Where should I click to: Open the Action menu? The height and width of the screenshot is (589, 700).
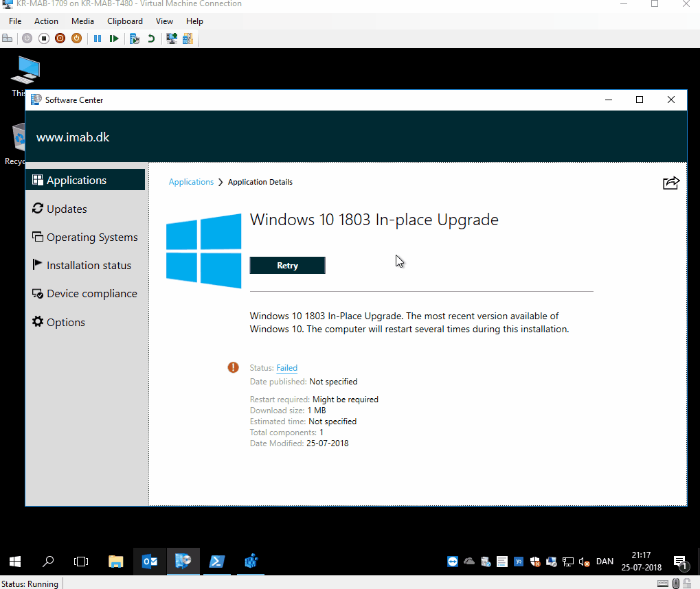[46, 21]
